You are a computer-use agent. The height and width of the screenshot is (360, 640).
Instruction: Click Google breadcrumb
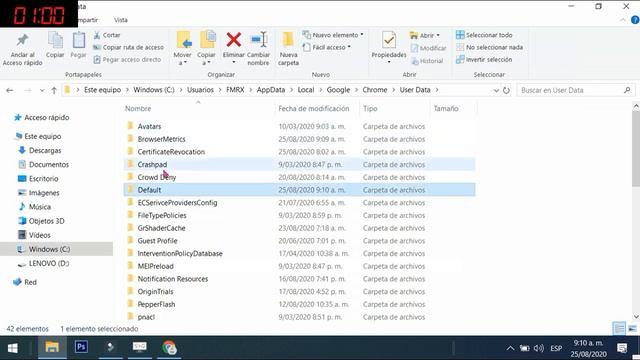338,90
